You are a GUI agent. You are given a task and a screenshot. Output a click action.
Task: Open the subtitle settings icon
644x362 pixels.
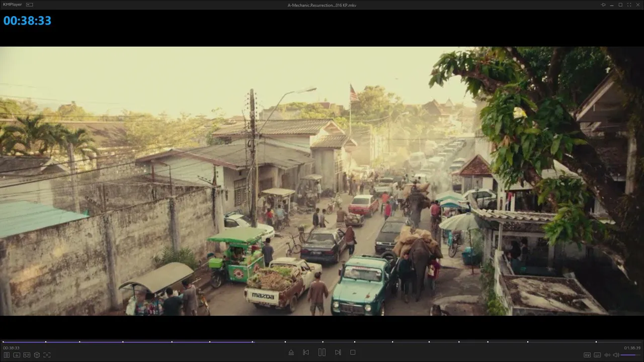click(597, 355)
